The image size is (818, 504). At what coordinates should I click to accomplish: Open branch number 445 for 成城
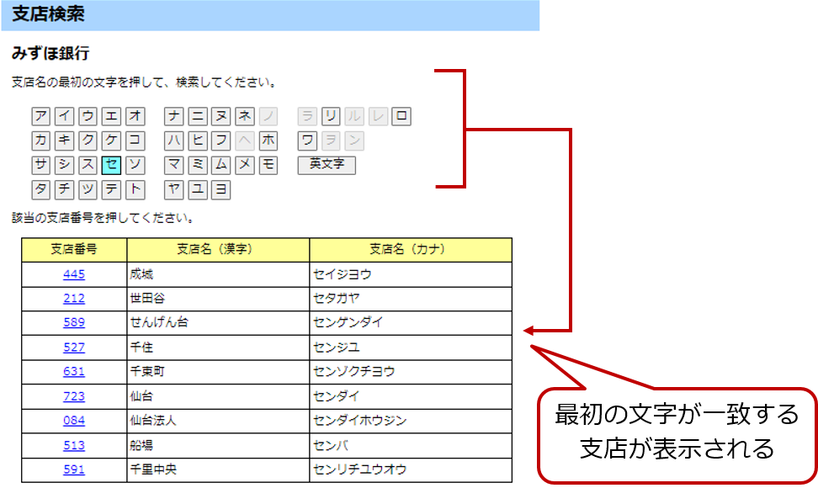point(74,274)
